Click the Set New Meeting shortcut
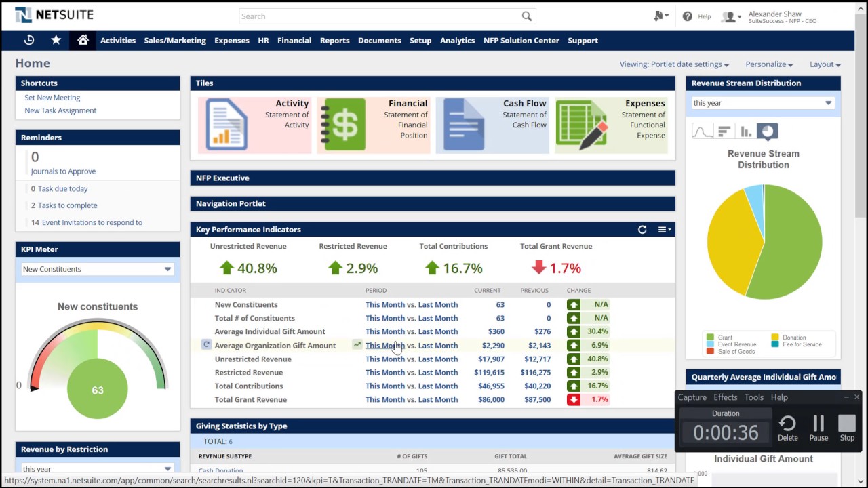Screen dimensions: 868x488 coord(52,98)
